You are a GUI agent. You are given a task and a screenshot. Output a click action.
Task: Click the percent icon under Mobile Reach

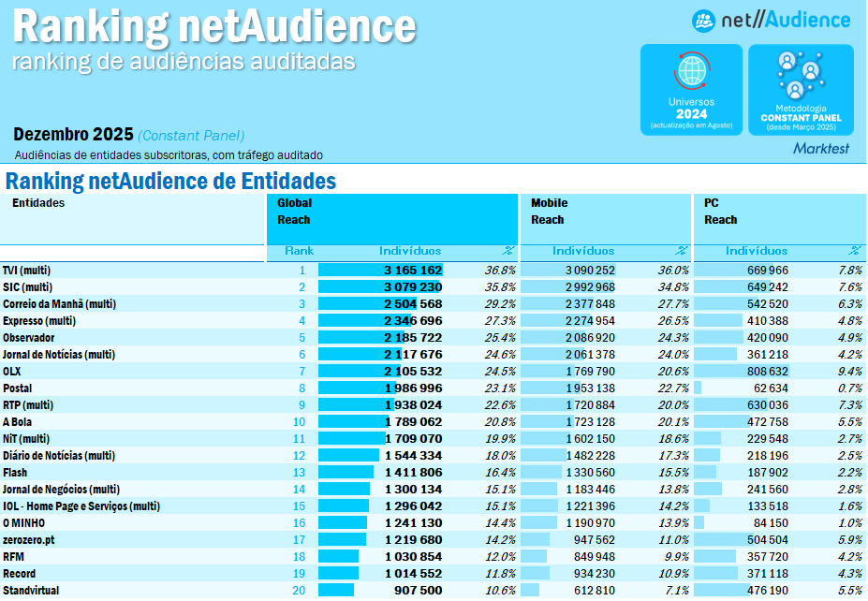click(x=682, y=251)
